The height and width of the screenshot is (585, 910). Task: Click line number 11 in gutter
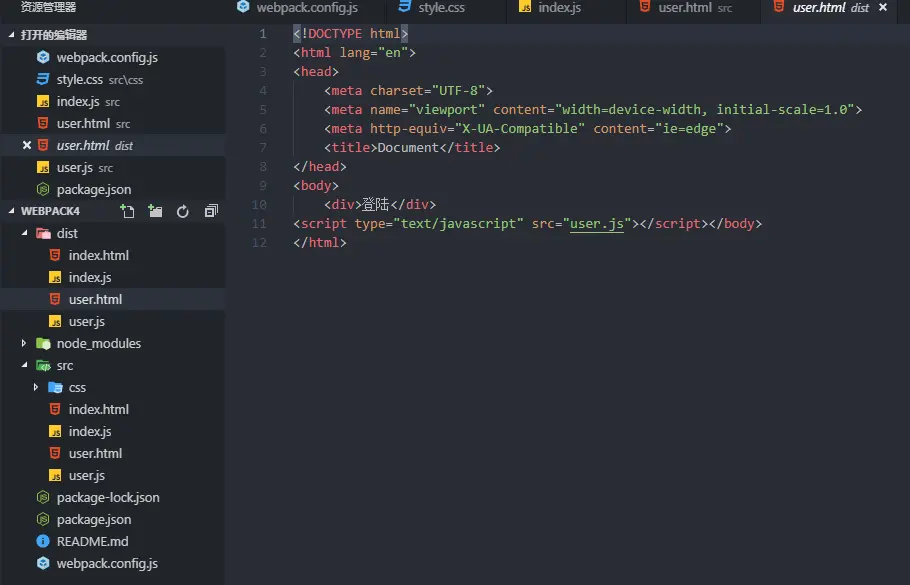pyautogui.click(x=259, y=224)
